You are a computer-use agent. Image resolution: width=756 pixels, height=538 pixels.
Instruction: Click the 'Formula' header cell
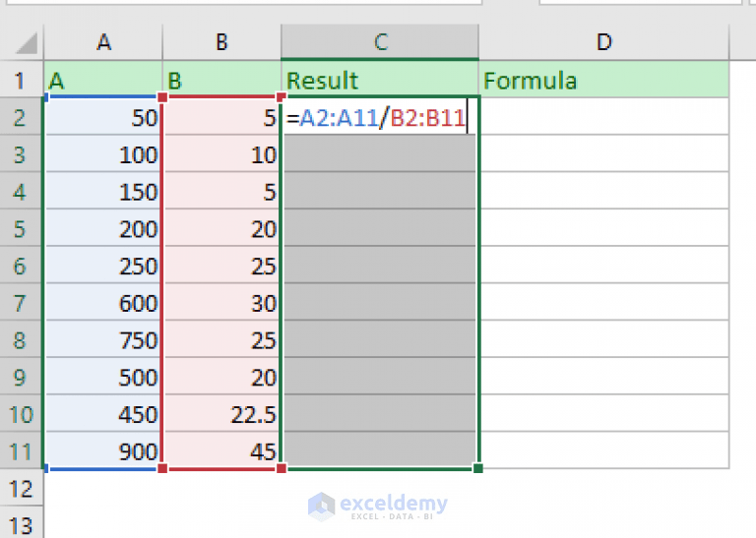[x=603, y=80]
